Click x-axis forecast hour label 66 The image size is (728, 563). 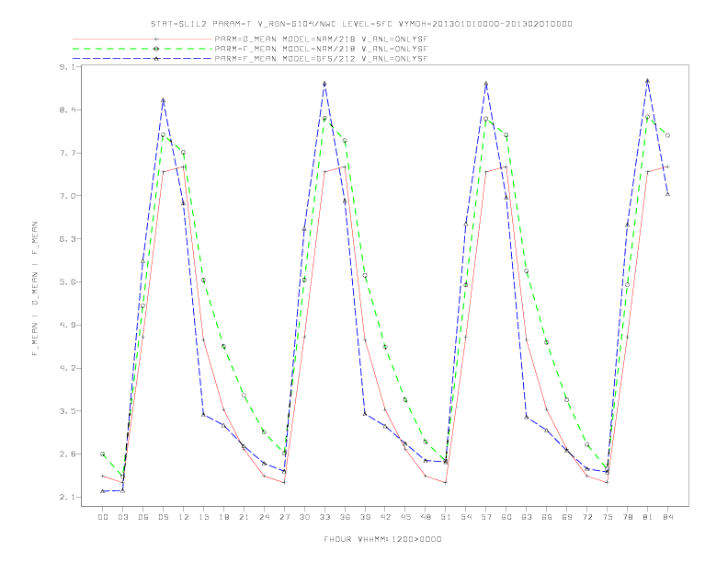(547, 517)
